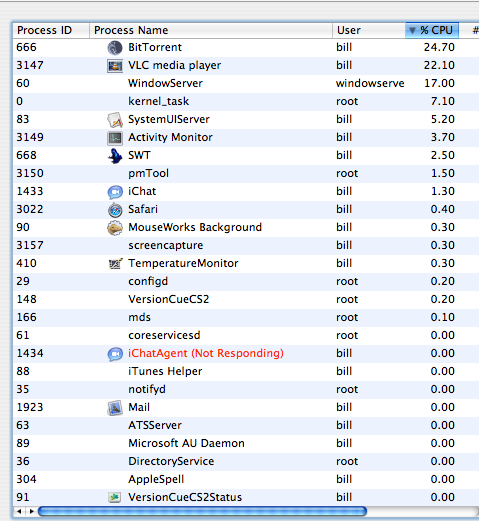Select the WindowServer process row
Viewport: 479px width, 521px height.
tap(246, 83)
